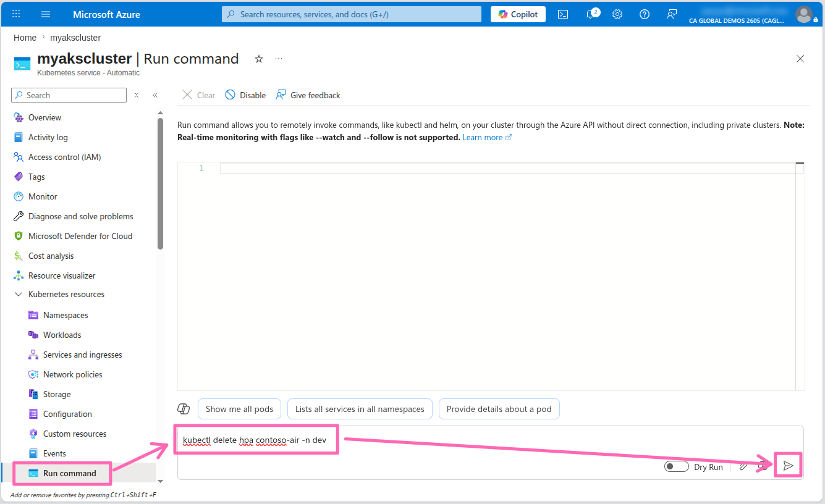Click the Namespaces icon
Screen dimensions: 825x504
point(33,315)
